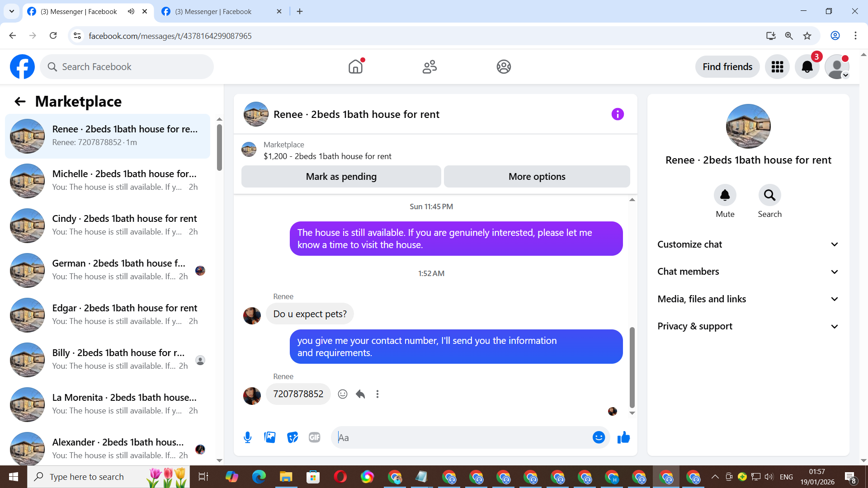Open the $1,200 listing link
Viewport: 868px width, 488px height.
pyautogui.click(x=327, y=156)
